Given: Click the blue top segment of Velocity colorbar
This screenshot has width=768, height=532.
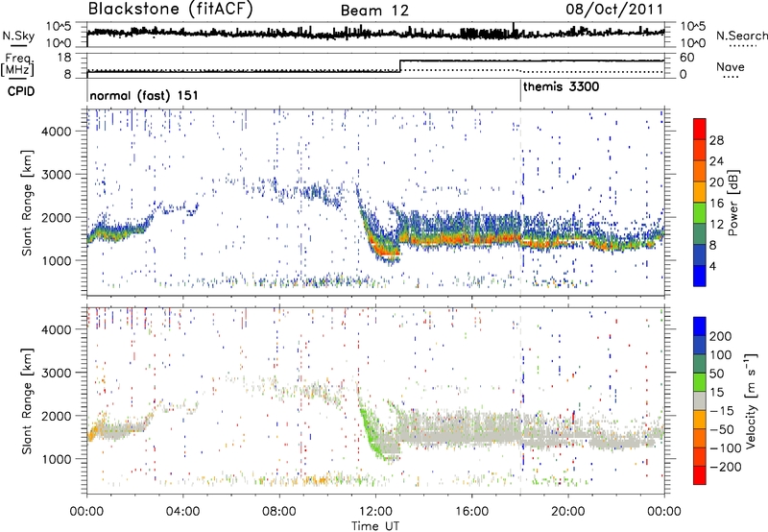Looking at the screenshot, I should click(x=700, y=326).
